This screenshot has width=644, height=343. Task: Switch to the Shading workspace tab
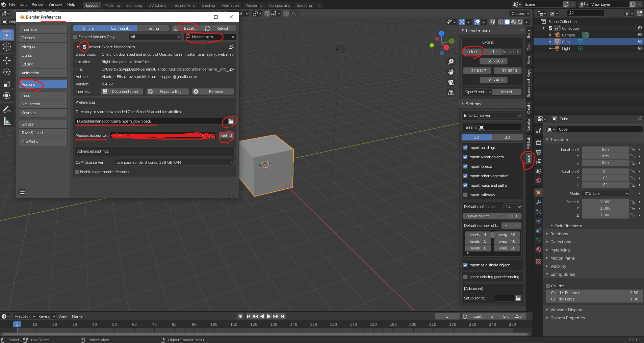(208, 5)
